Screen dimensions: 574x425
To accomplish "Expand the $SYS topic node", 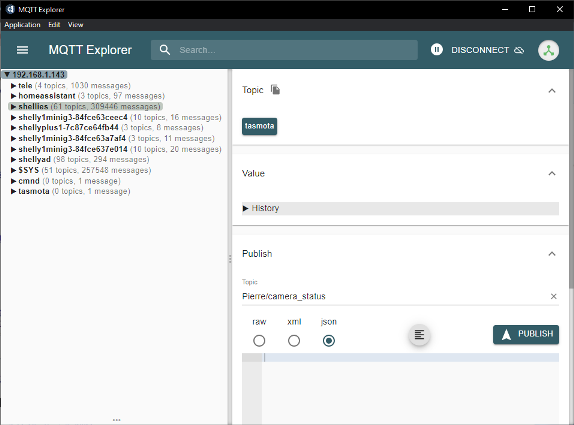I will click(x=14, y=170).
